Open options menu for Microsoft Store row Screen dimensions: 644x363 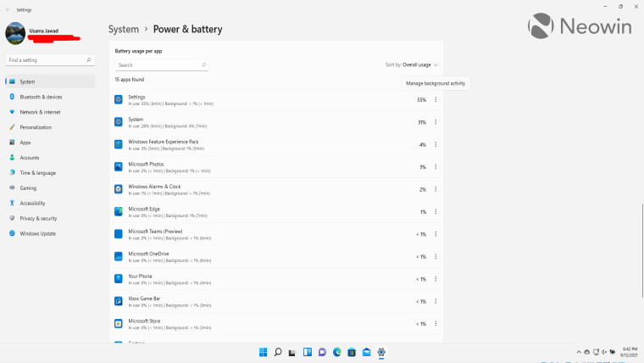coord(436,323)
